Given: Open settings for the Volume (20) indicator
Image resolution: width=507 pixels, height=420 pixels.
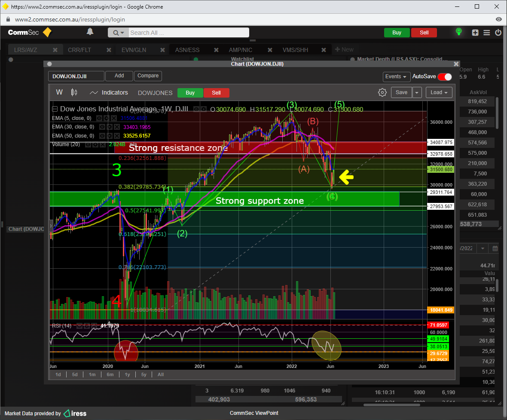Looking at the screenshot, I should click(95, 144).
